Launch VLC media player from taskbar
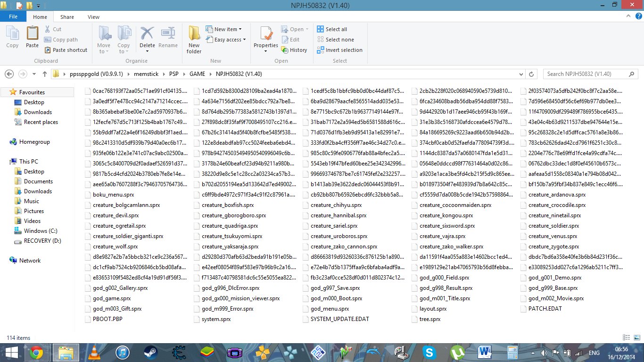 (x=94, y=352)
